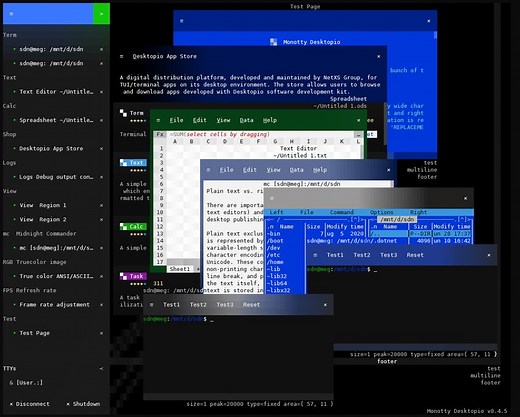
Task: Click the green arrow sidebar toggle
Action: click(x=101, y=14)
